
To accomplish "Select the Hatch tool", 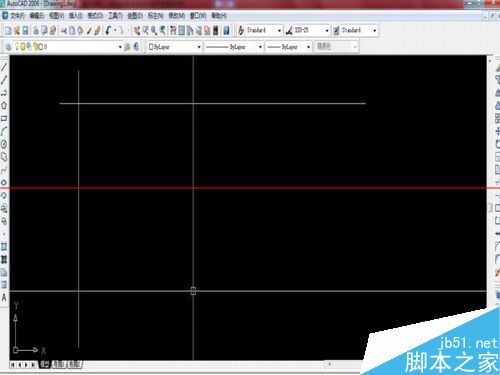I will point(4,247).
